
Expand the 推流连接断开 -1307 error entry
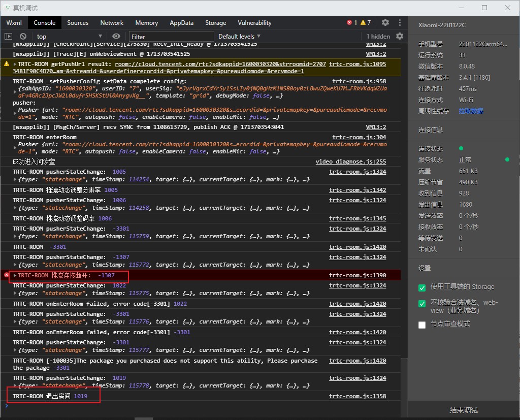click(x=15, y=275)
